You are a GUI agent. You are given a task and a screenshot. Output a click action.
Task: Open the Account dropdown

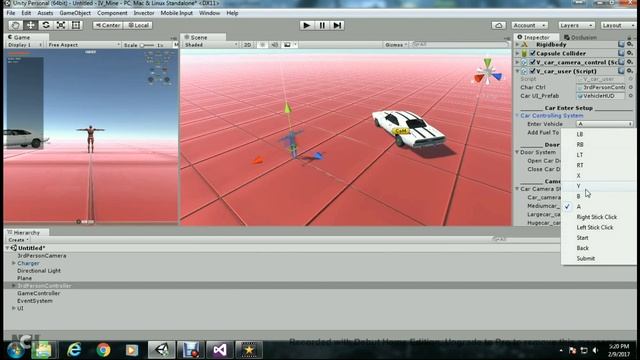(x=529, y=25)
